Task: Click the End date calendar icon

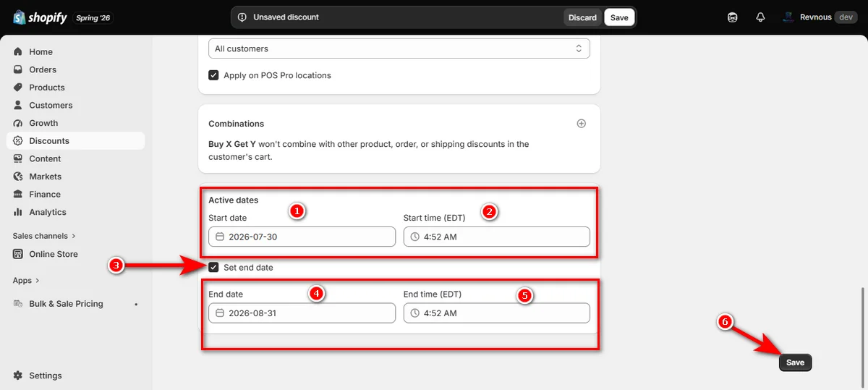Action: (220, 313)
